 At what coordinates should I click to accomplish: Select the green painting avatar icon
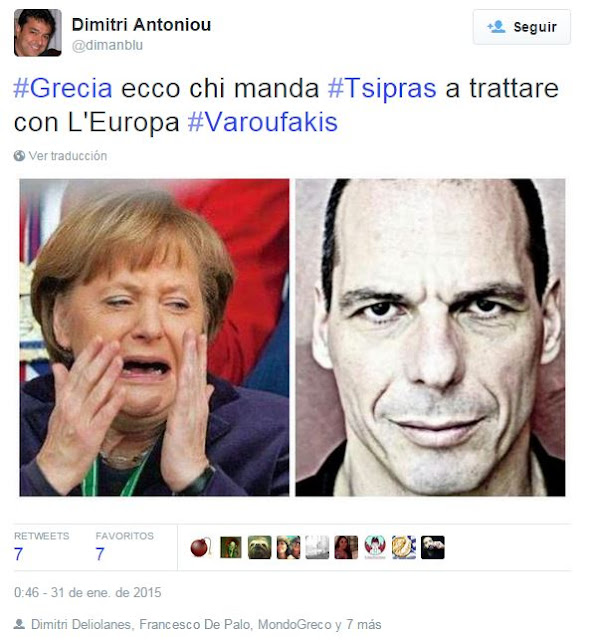coord(230,547)
